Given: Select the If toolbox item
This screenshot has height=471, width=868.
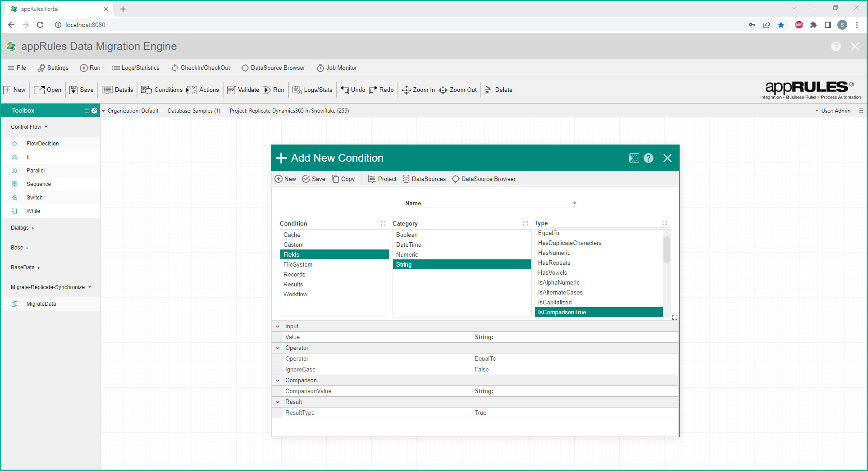Looking at the screenshot, I should [x=50, y=157].
